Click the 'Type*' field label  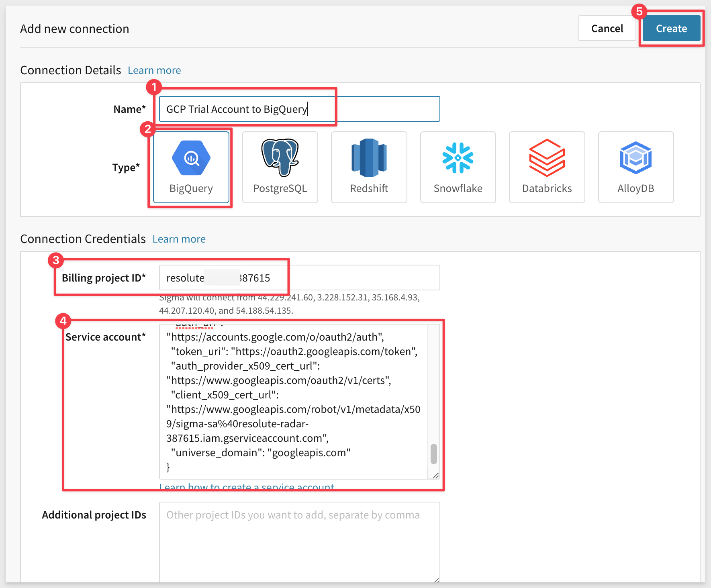coord(126,167)
